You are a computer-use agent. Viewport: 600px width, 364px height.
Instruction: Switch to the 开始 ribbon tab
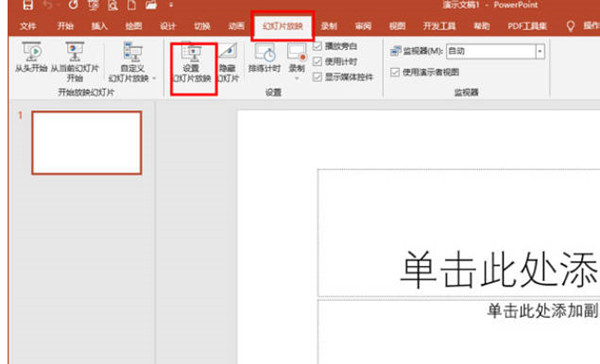point(65,26)
